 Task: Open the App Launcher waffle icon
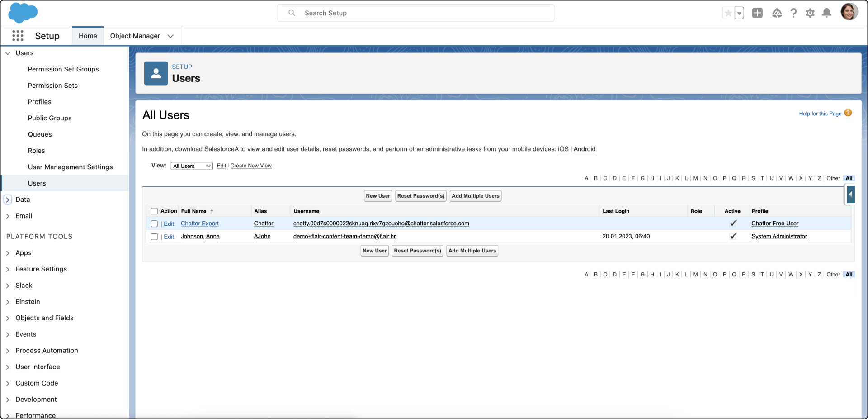click(x=18, y=35)
